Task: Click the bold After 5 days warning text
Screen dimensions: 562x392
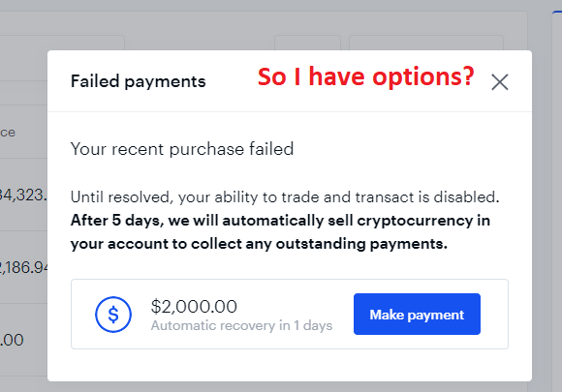Action: (280, 232)
